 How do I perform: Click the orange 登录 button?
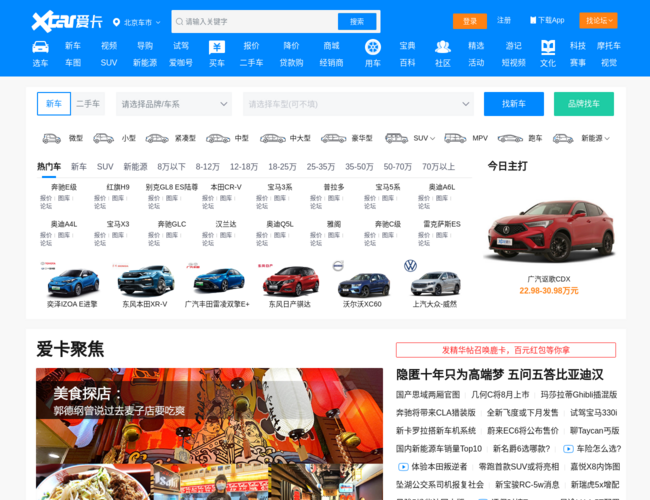[470, 21]
